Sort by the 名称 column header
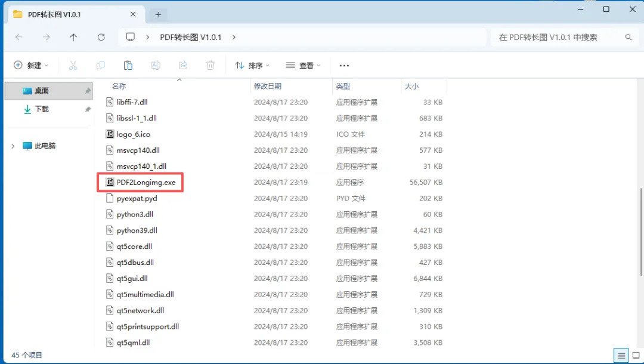 click(119, 86)
